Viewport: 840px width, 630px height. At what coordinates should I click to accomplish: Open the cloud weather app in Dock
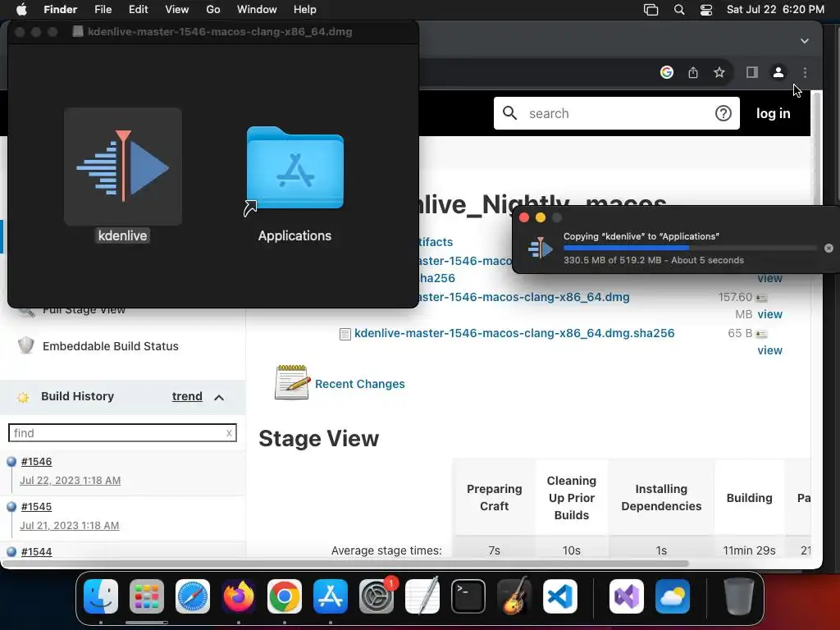coord(673,596)
